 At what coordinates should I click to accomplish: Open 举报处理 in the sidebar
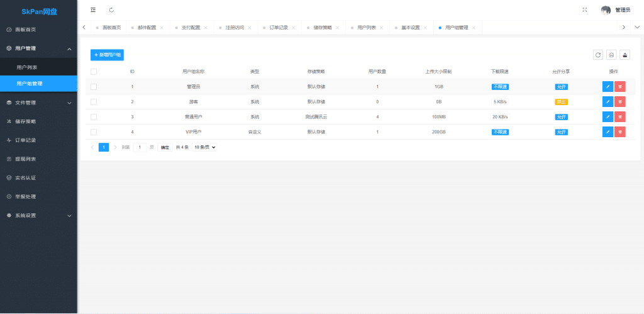[38, 196]
